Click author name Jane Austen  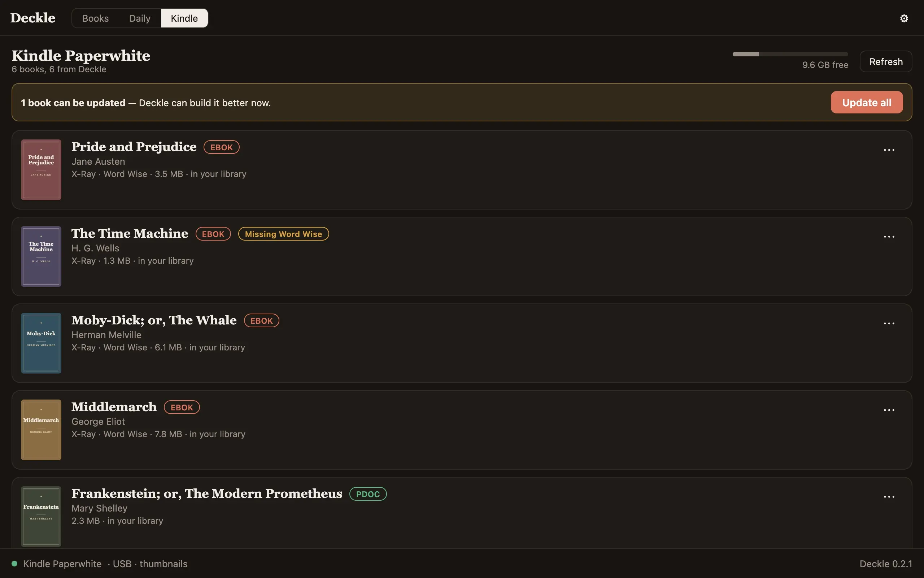pos(98,162)
